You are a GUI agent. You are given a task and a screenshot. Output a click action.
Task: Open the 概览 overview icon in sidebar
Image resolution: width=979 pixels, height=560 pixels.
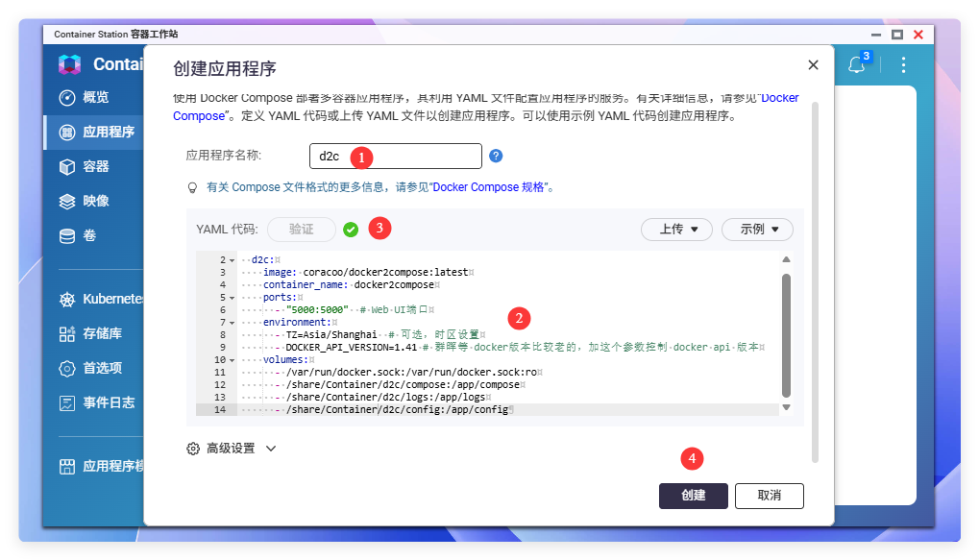pyautogui.click(x=67, y=98)
